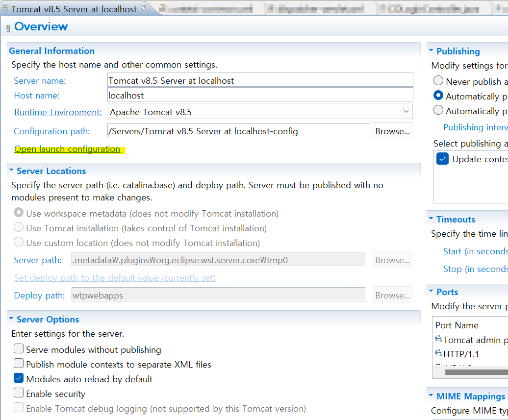Click the Host name input field
This screenshot has height=420, width=508.
point(260,95)
